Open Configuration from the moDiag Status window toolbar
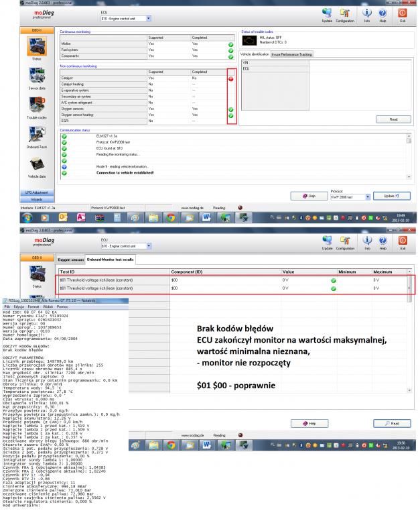Image resolution: width=420 pixels, height=515 pixels. coord(345,15)
